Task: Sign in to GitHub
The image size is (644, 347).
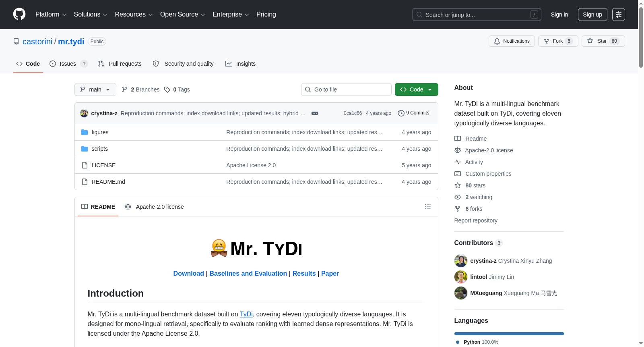Action: tap(559, 15)
